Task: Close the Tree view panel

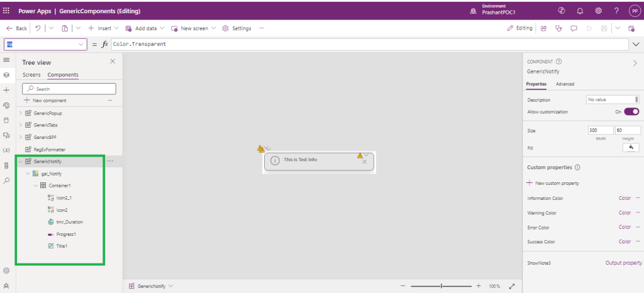Action: point(113,62)
